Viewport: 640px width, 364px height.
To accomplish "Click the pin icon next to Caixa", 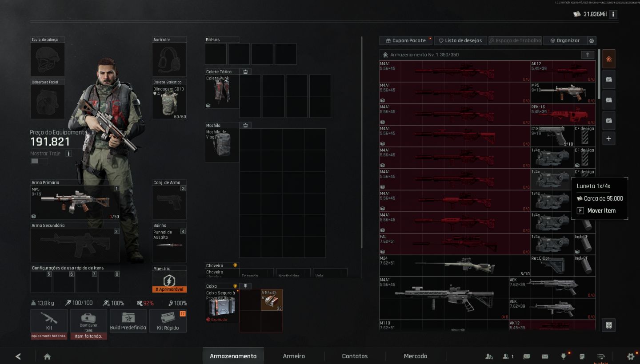I will (x=245, y=286).
